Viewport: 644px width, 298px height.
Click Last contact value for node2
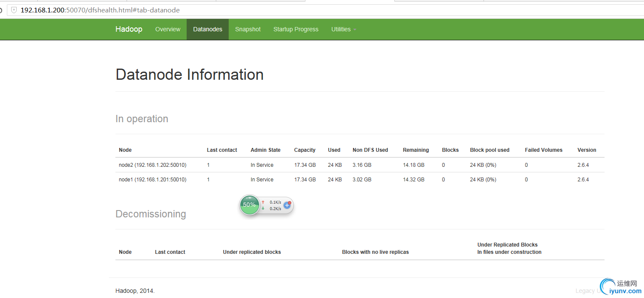pos(209,165)
